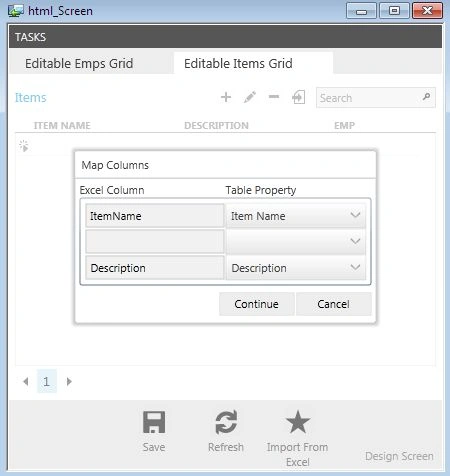Go to next page arrow

(x=69, y=381)
